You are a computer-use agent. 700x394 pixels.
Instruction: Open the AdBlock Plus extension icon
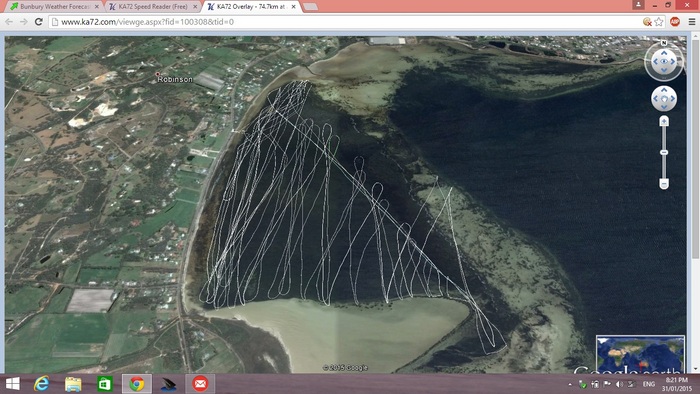(x=675, y=21)
